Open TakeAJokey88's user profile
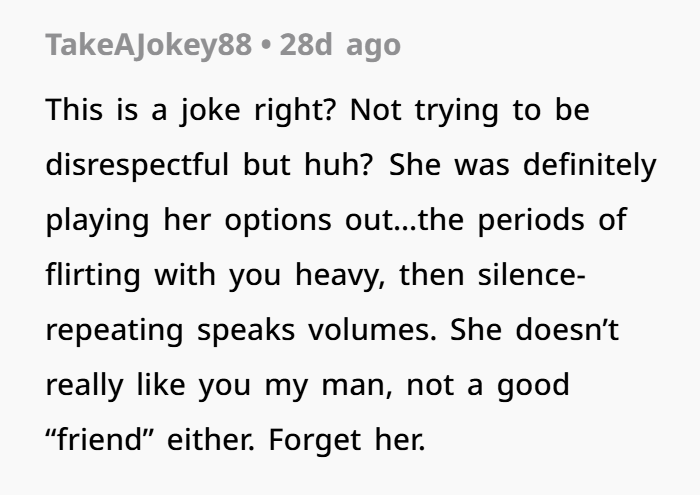The width and height of the screenshot is (700, 495). point(148,46)
